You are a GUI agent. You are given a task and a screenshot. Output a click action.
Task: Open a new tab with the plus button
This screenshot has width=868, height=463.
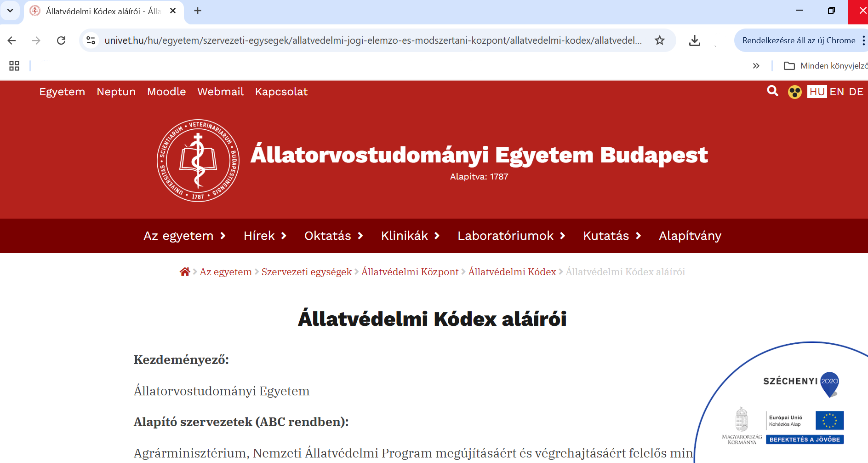click(198, 11)
